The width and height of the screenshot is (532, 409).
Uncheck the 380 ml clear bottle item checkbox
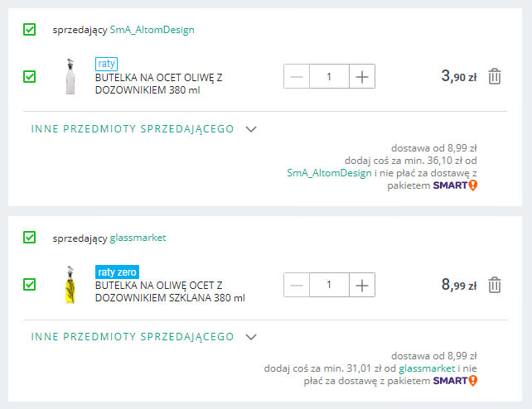coord(30,76)
